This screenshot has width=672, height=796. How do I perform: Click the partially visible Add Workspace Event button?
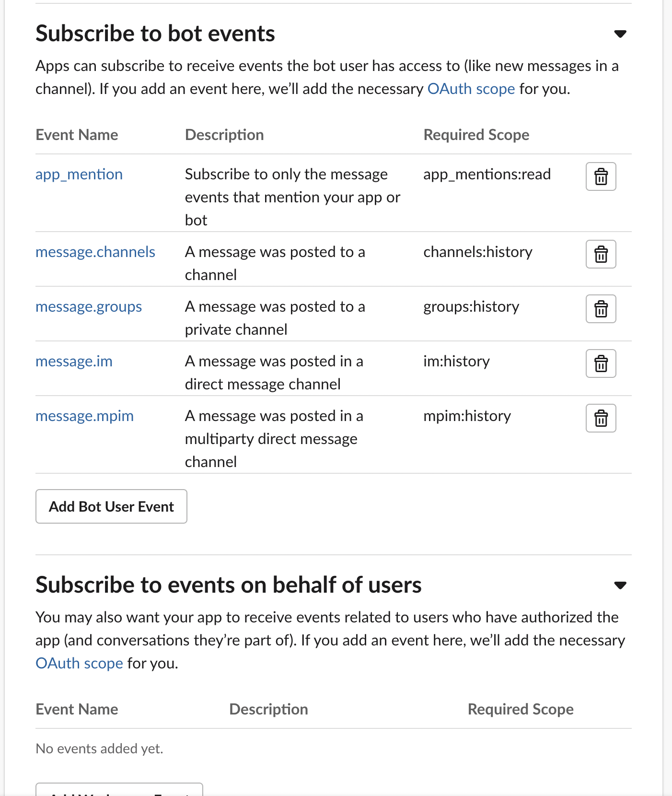tap(118, 791)
